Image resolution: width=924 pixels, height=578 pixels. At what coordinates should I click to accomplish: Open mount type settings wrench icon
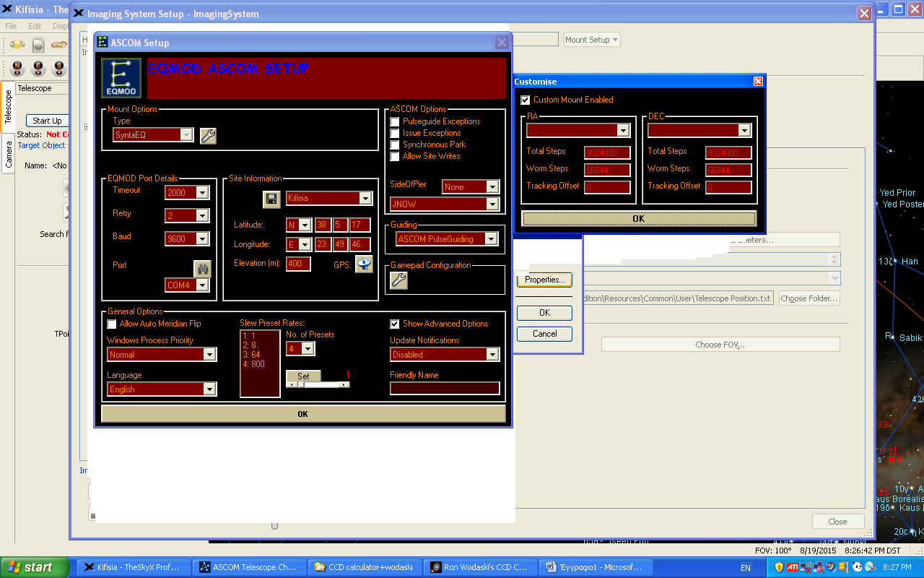(208, 135)
